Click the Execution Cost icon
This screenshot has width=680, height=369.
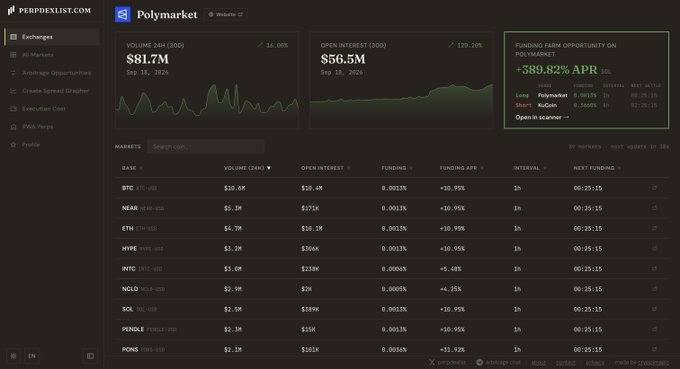tap(13, 108)
